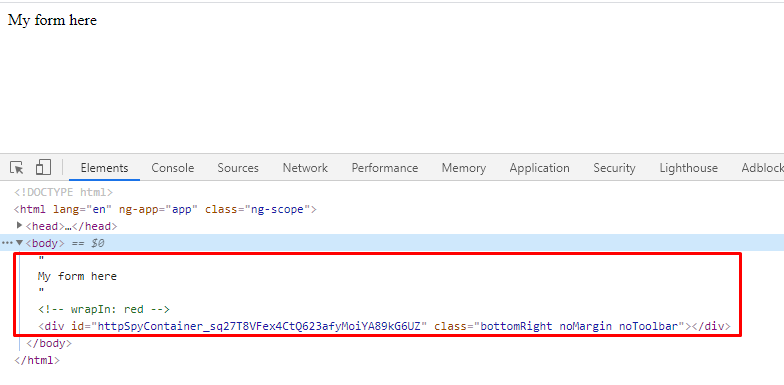Screen dimensions: 784x385
Task: Open the ellipsis menu beside the body row
Action: pyautogui.click(x=7, y=243)
